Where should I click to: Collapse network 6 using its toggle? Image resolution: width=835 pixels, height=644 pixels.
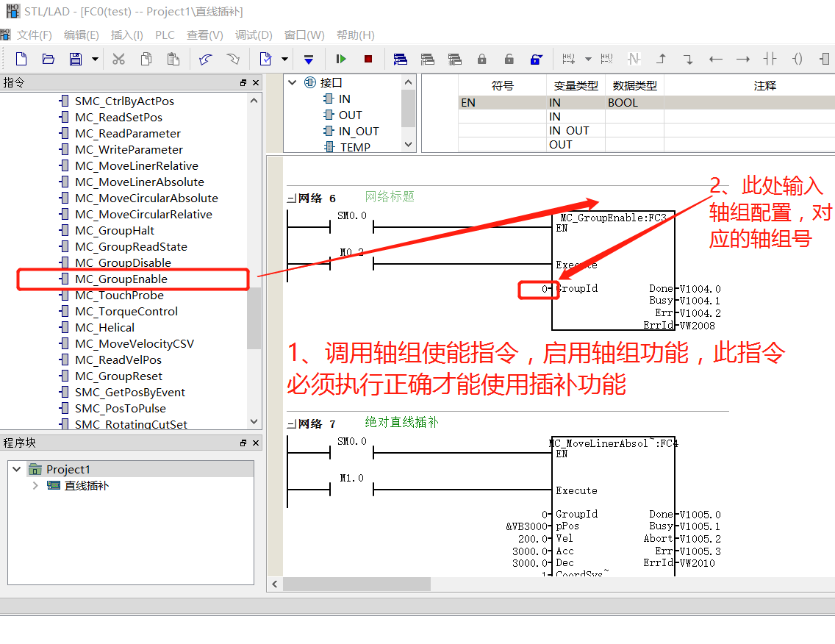[292, 198]
